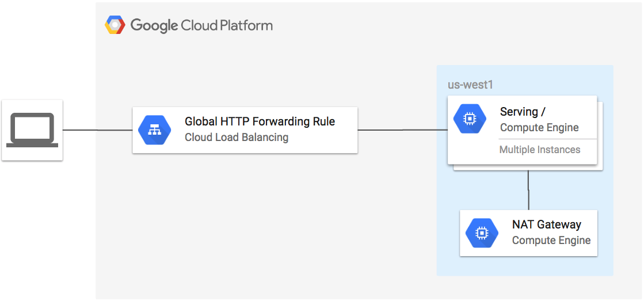Select the "Multiple Instances" caption
Image resolution: width=644 pixels, height=301 pixels.
click(x=540, y=150)
